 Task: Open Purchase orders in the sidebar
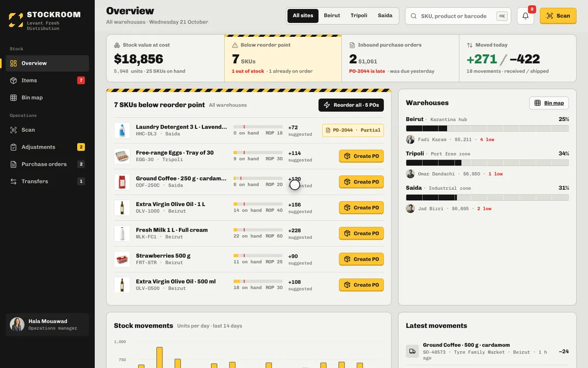pyautogui.click(x=48, y=164)
